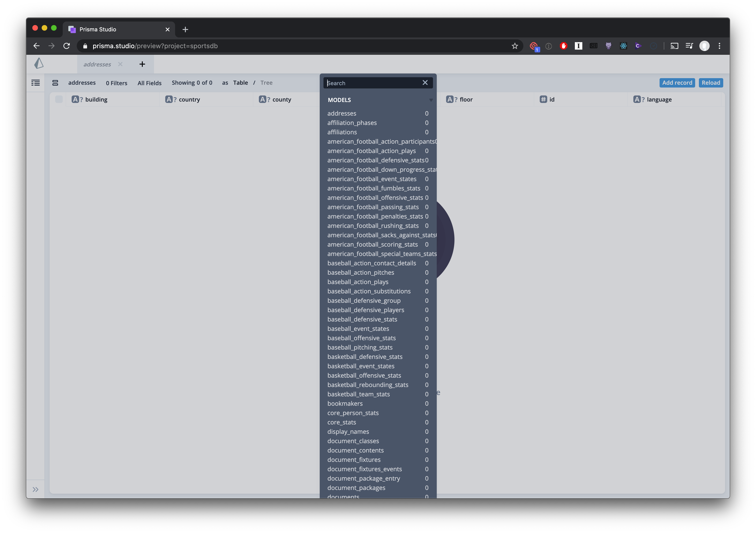Click the number type icon on the id column
The height and width of the screenshot is (533, 756).
pos(543,99)
